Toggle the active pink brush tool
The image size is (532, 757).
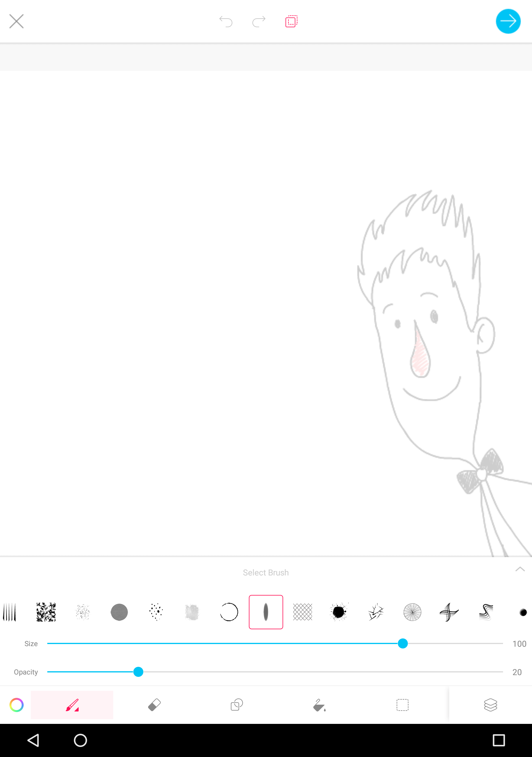tap(72, 705)
